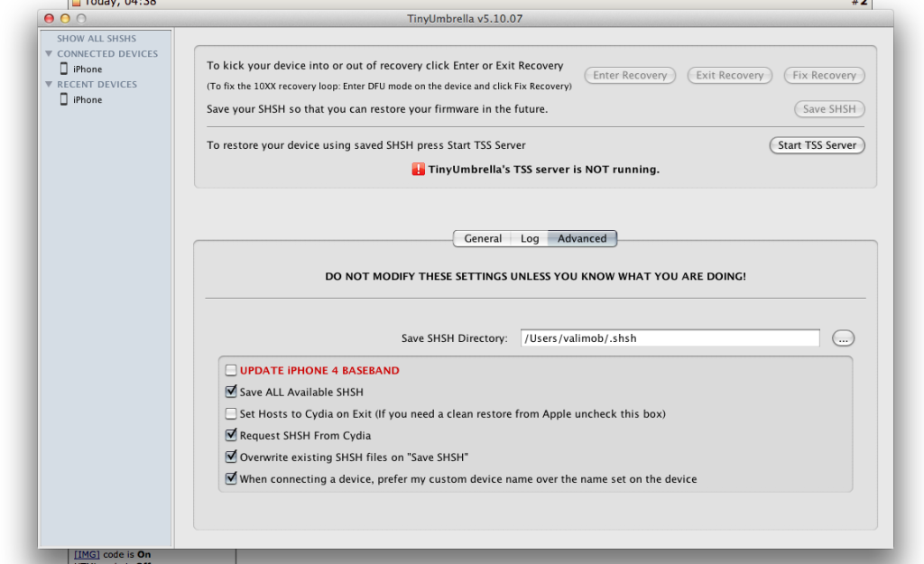
Task: Browse for SHSH directory with ellipsis button
Action: tap(843, 338)
